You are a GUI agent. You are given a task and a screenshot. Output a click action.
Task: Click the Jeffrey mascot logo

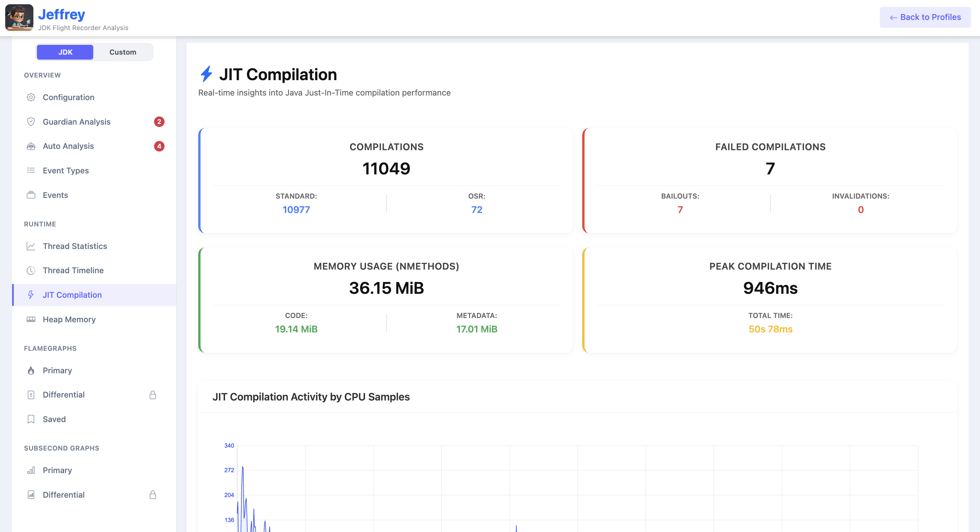pos(19,17)
